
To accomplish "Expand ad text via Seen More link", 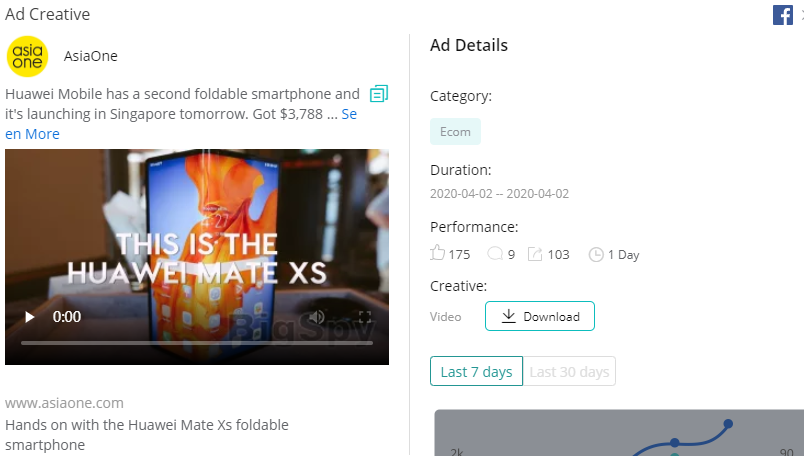I will click(32, 134).
